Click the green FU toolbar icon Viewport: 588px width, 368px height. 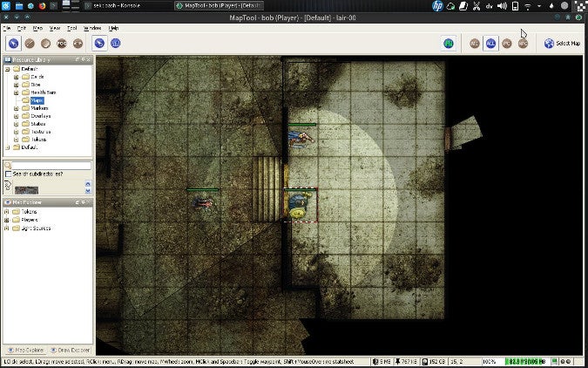448,43
